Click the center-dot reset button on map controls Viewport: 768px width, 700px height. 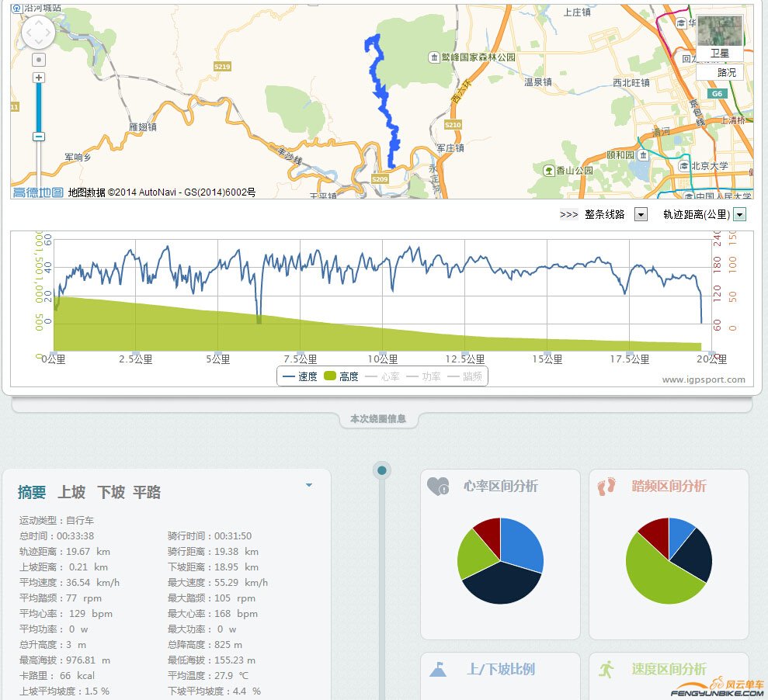point(38,59)
